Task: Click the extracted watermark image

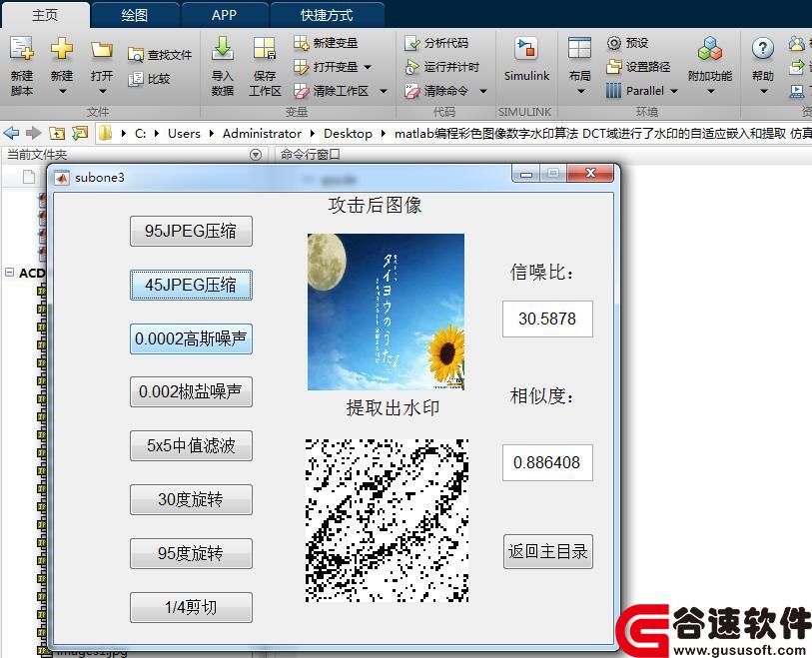Action: pos(387,520)
